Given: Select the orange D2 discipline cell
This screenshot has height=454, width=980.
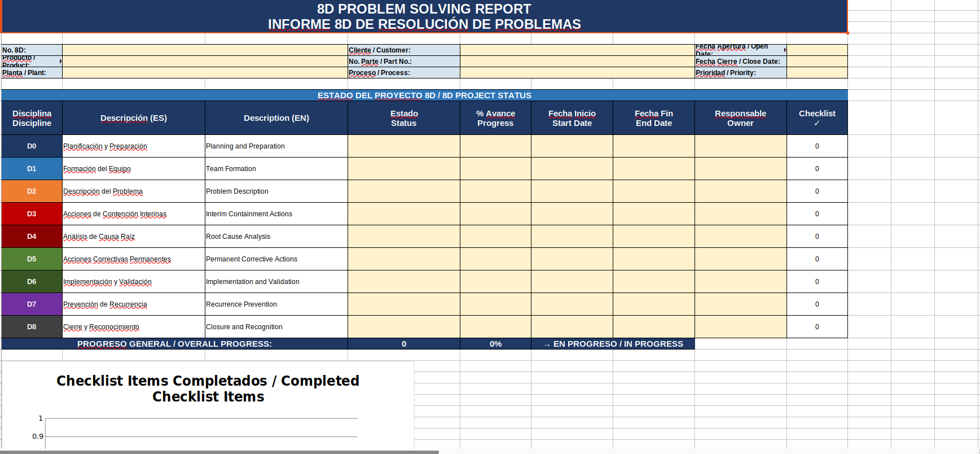Looking at the screenshot, I should [x=32, y=191].
